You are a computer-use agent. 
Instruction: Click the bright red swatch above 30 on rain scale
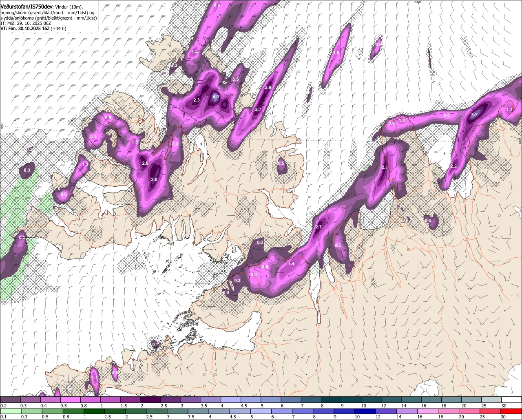coord(512,411)
